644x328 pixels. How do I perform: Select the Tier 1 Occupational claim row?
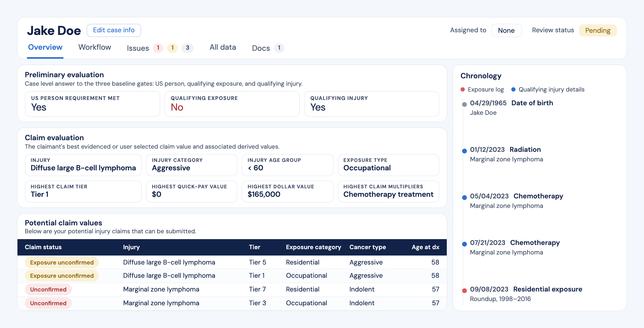[232, 276]
